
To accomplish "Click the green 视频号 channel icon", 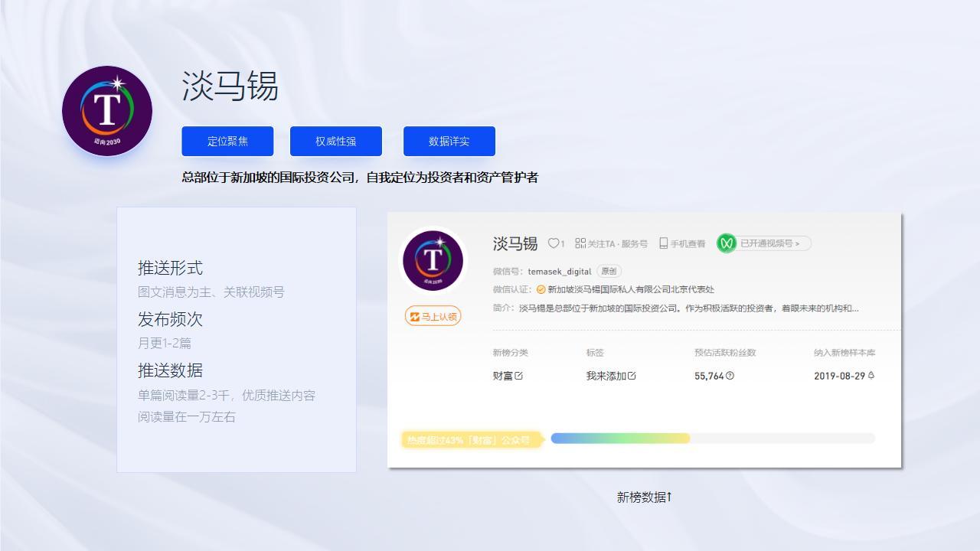I will pyautogui.click(x=726, y=243).
